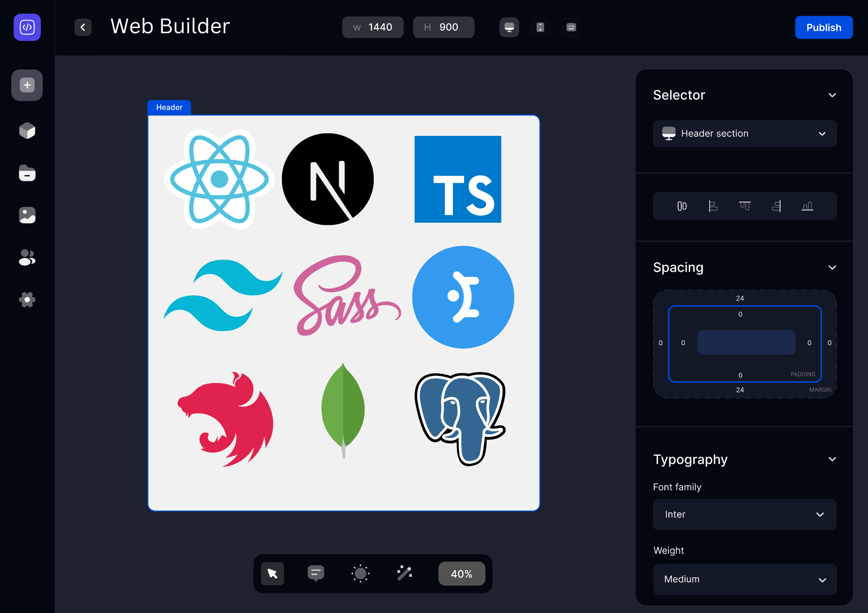
Task: Select the cursor pointer tool
Action: tap(272, 574)
